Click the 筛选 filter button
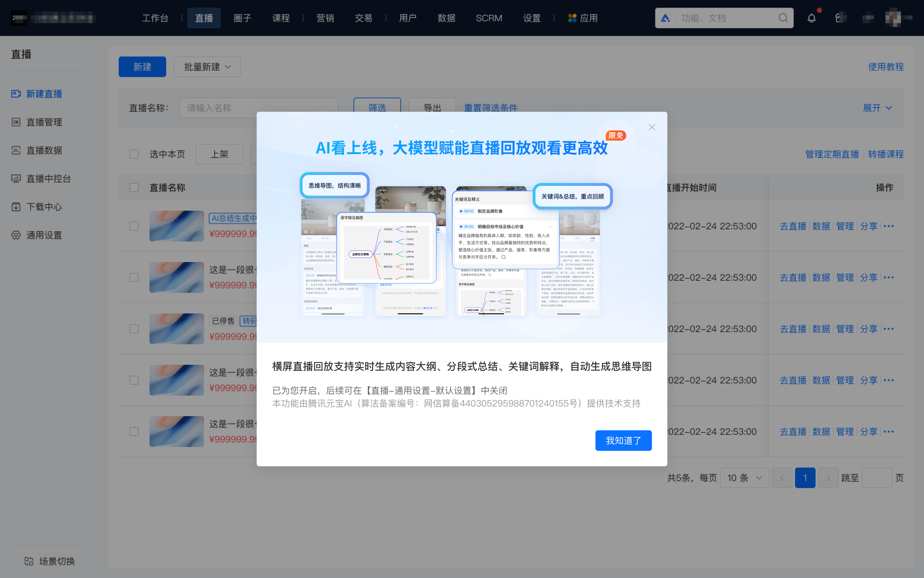Viewport: 924px width, 578px height. click(x=377, y=105)
